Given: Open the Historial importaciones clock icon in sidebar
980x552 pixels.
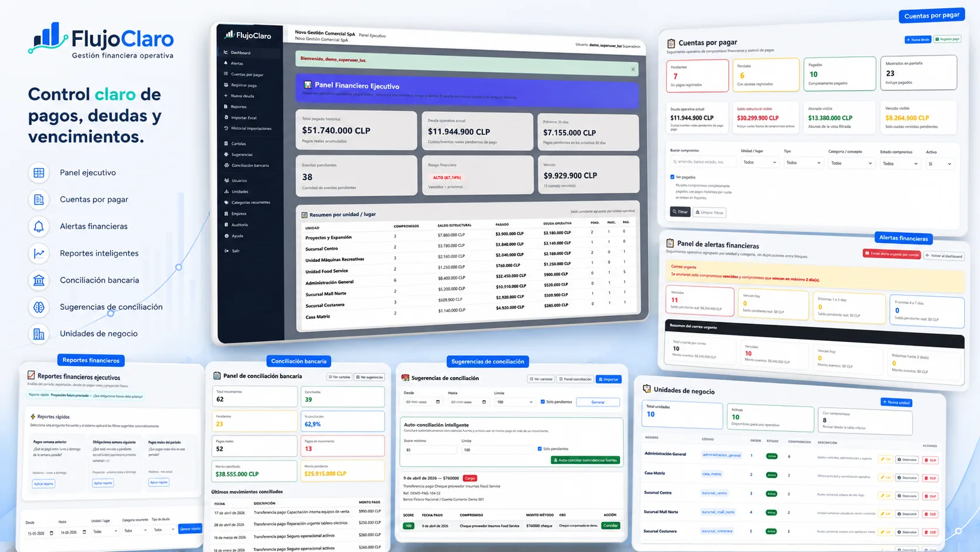Looking at the screenshot, I should [x=226, y=128].
